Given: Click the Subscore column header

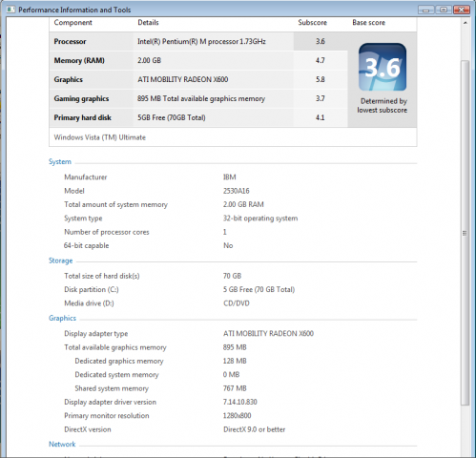Looking at the screenshot, I should pyautogui.click(x=312, y=23).
